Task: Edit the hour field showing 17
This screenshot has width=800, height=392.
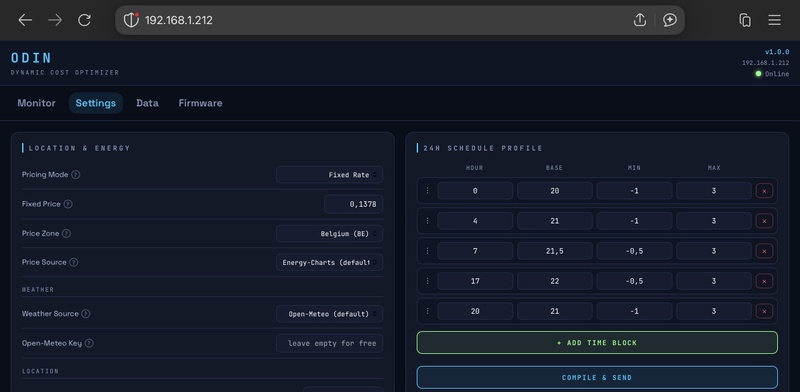Action: 475,281
